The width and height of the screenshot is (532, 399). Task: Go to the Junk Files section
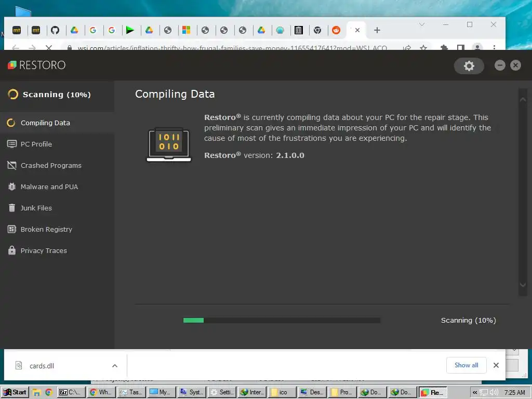point(57,208)
